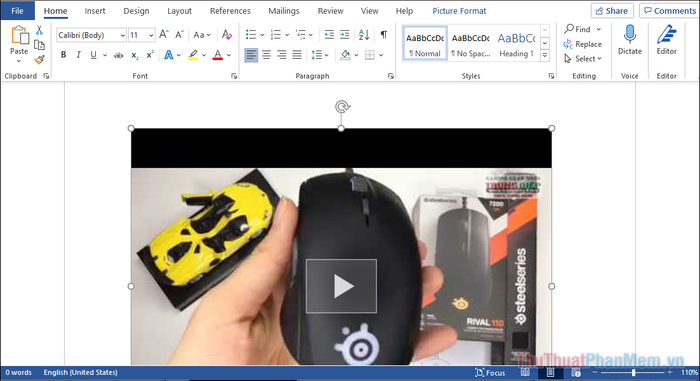
Task: Open the Editor pane icon
Action: pyautogui.click(x=666, y=40)
